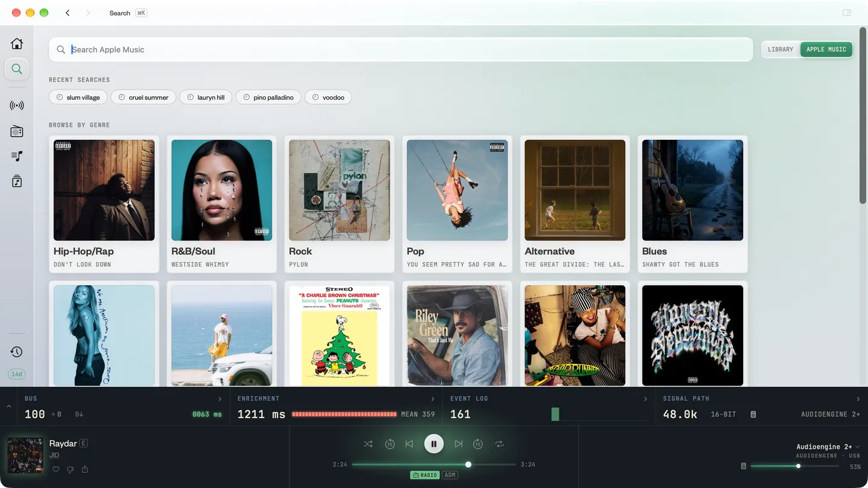
Task: Pause the current track
Action: (434, 444)
